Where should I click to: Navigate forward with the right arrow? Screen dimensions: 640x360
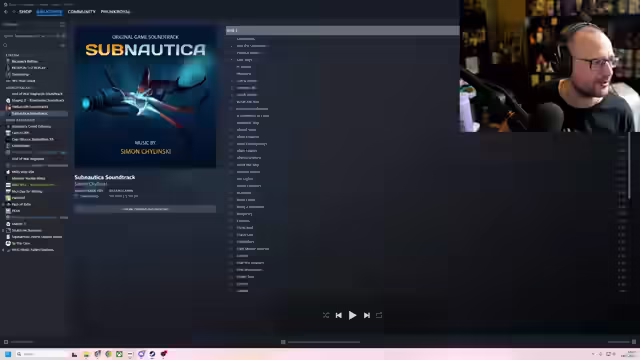click(13, 11)
